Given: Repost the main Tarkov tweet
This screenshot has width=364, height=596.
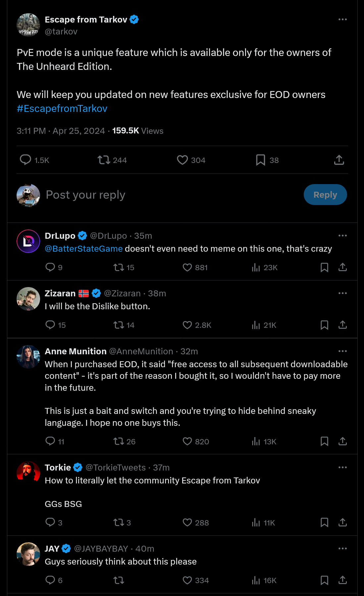Looking at the screenshot, I should click(x=104, y=160).
